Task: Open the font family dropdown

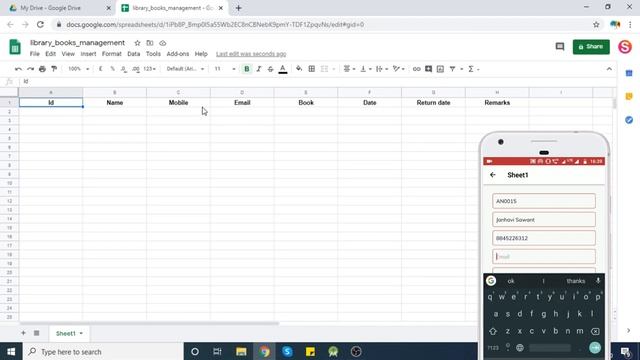Action: 185,69
